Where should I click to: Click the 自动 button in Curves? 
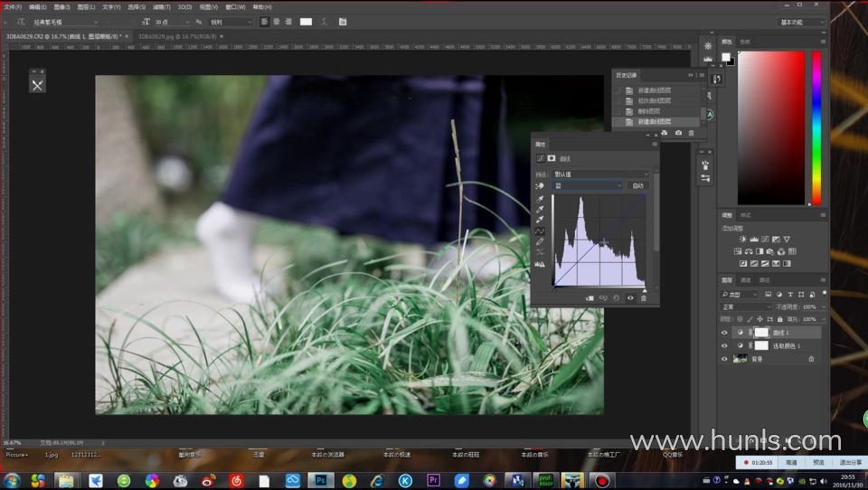638,185
